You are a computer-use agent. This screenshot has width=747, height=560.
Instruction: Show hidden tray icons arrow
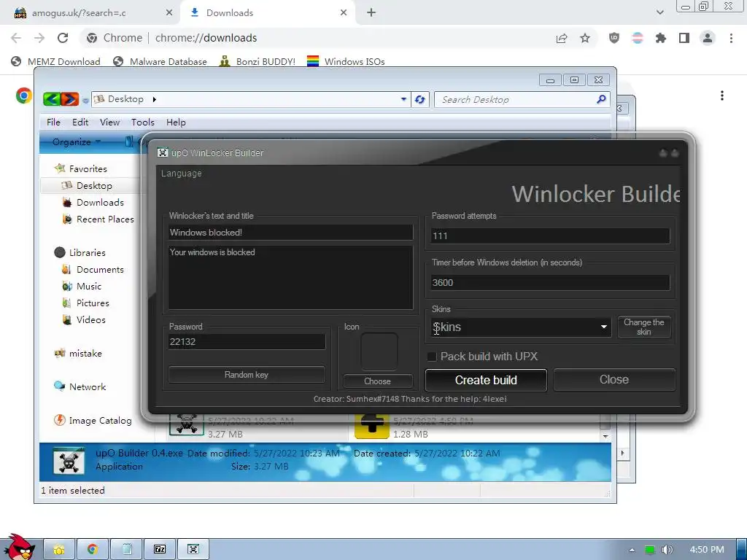(632, 550)
